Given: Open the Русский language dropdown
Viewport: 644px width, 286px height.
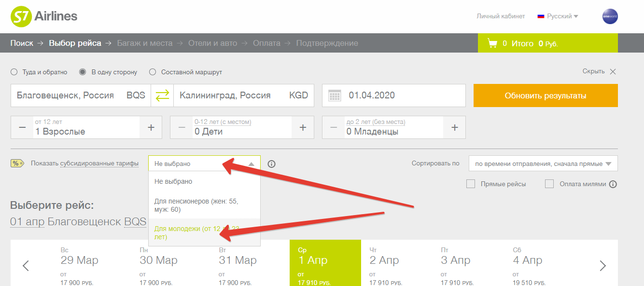Looking at the screenshot, I should (558, 16).
